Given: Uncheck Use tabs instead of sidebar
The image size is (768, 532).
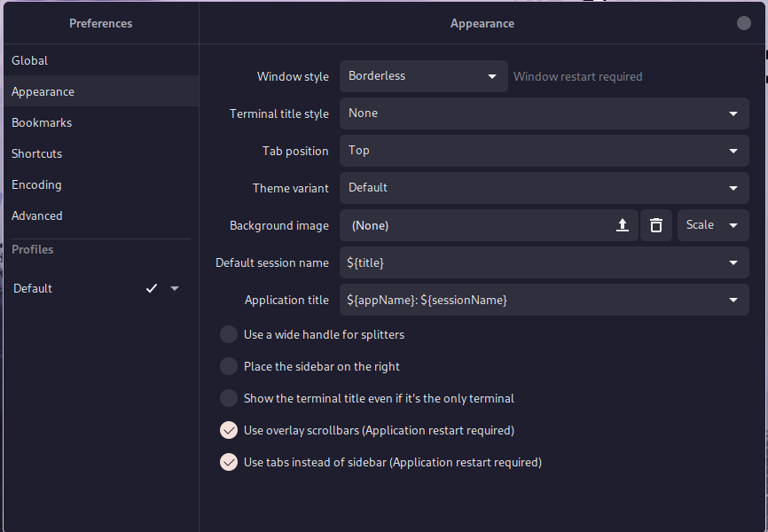Looking at the screenshot, I should tap(228, 462).
